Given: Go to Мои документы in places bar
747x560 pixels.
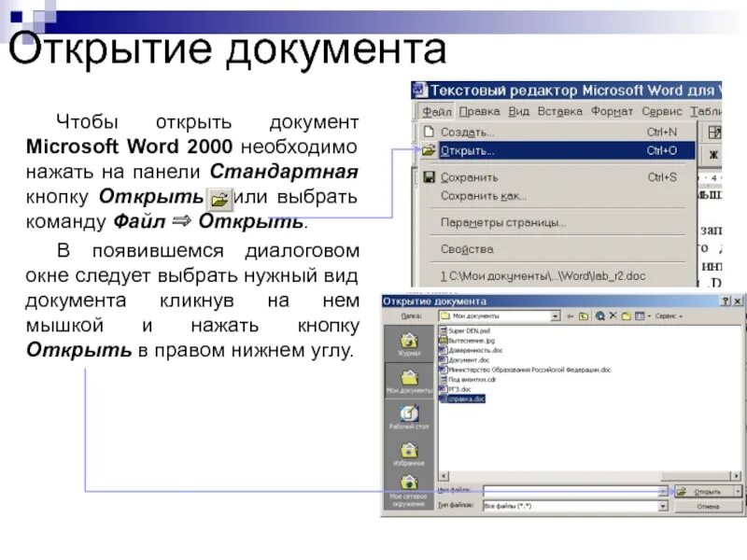Looking at the screenshot, I should tap(409, 381).
